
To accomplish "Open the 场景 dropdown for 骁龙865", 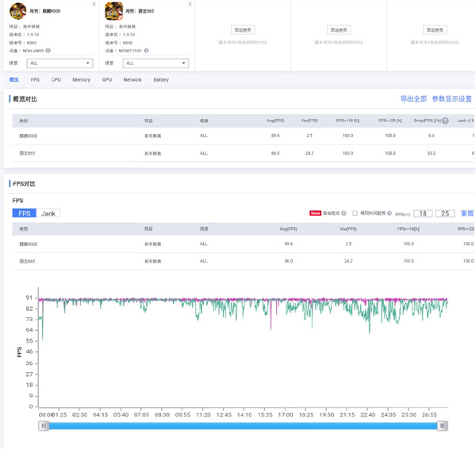I will click(155, 63).
